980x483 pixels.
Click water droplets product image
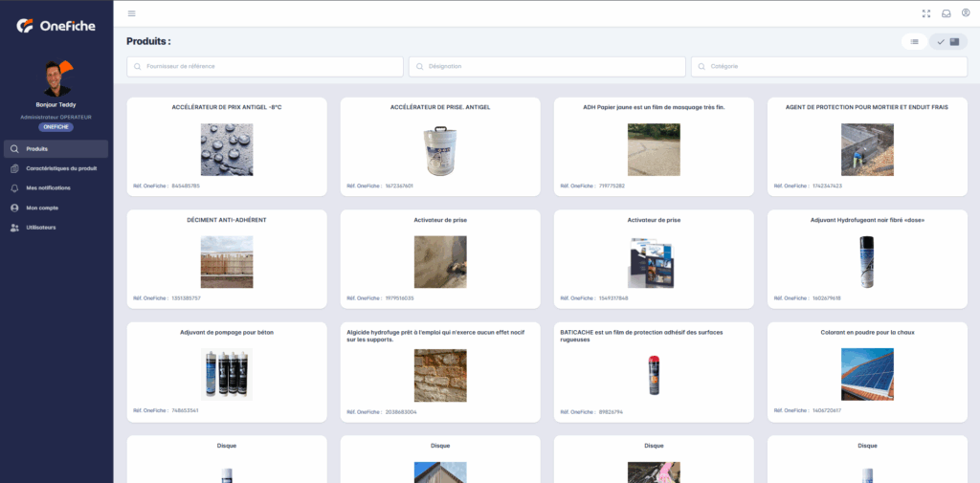coord(227,149)
